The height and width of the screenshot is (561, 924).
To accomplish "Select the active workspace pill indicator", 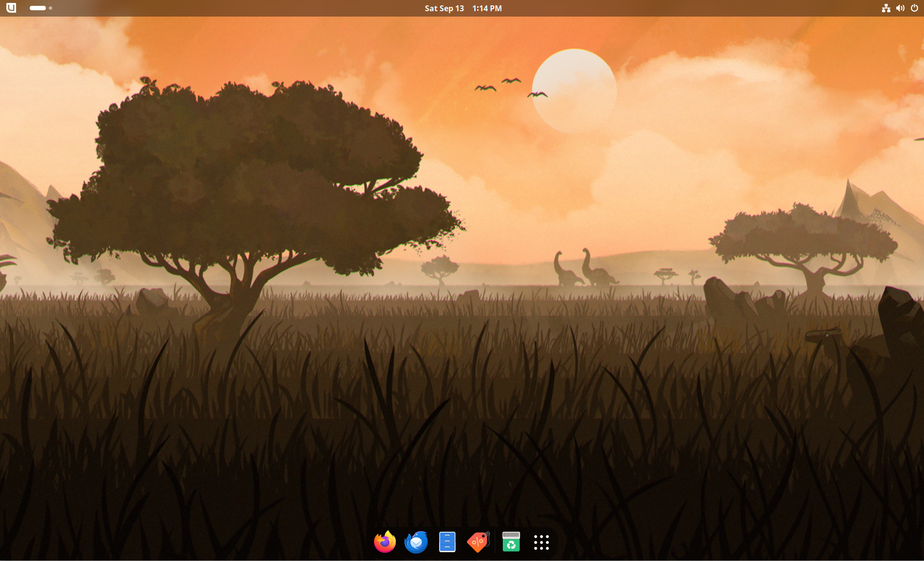I will [38, 8].
